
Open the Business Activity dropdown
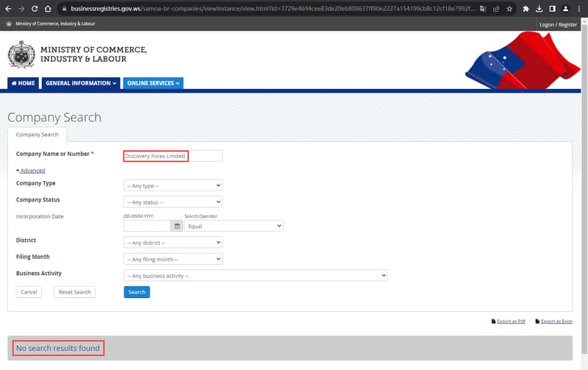pos(255,275)
